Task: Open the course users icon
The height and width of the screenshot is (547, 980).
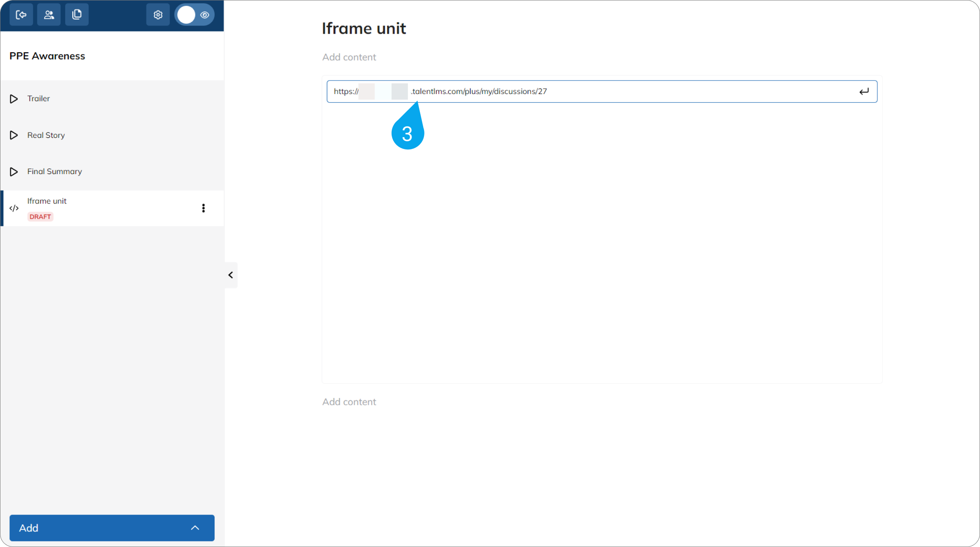Action: pos(49,15)
